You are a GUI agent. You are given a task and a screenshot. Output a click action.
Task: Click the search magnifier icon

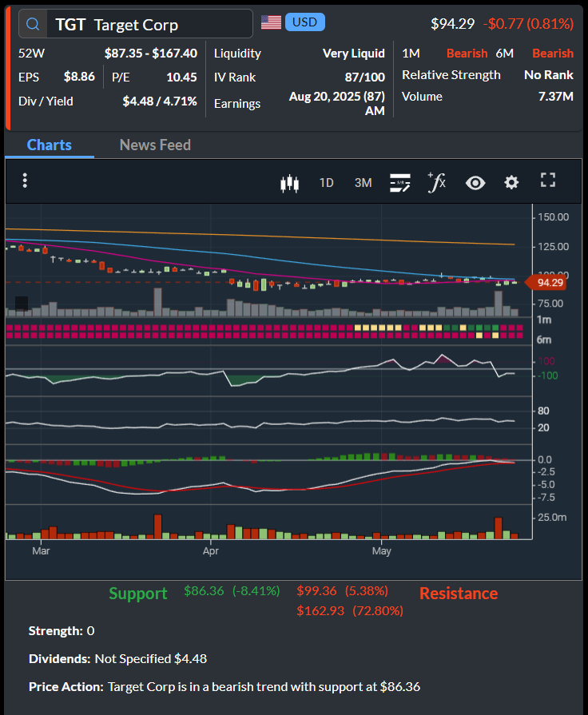tap(33, 24)
